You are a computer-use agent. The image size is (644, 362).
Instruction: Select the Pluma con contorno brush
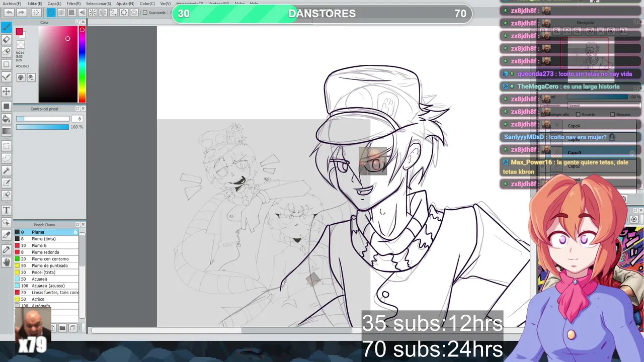(x=46, y=259)
